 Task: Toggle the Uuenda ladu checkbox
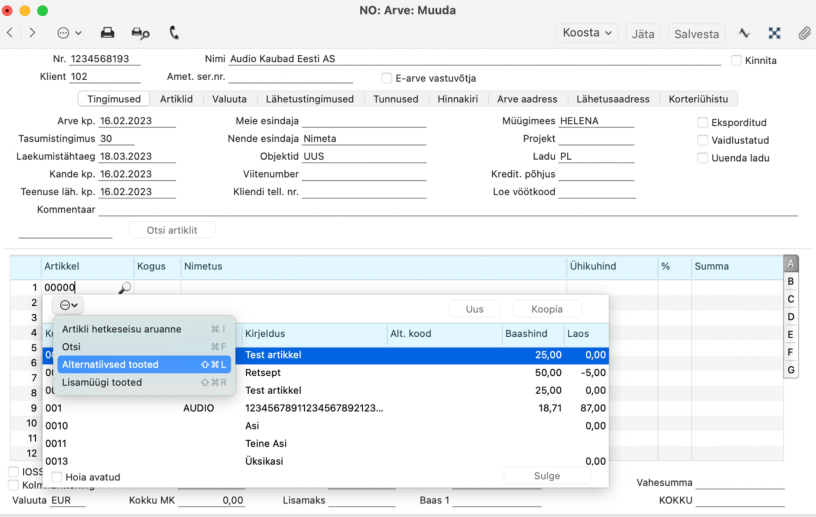click(x=702, y=158)
